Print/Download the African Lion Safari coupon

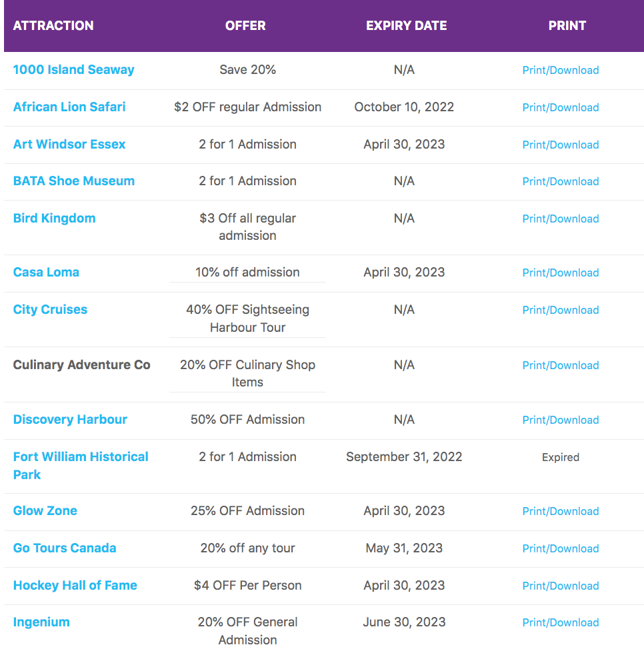point(561,107)
